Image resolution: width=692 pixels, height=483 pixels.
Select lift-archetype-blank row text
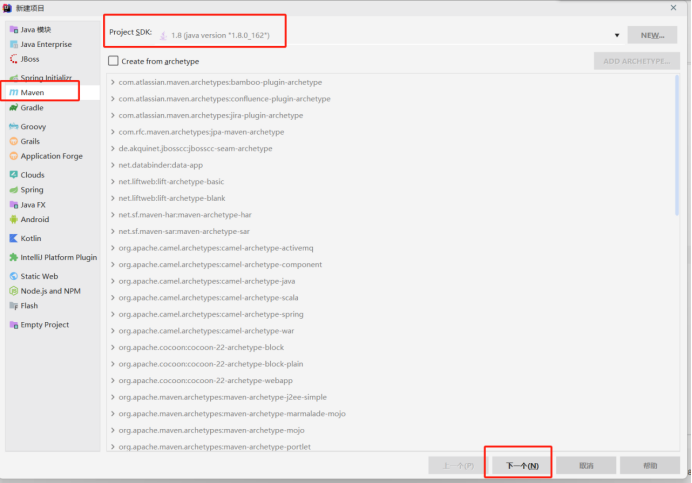tap(172, 198)
